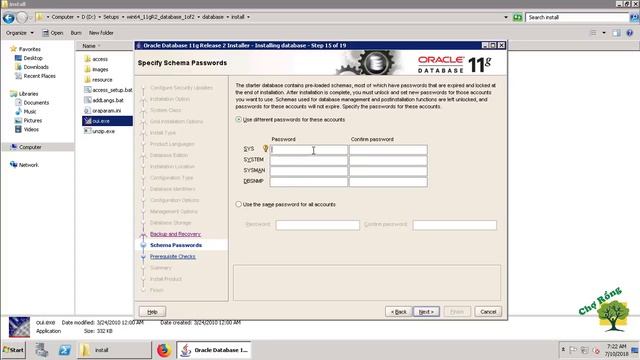Click the DBSNMP confirm password field
The image size is (640, 360).
388,182
